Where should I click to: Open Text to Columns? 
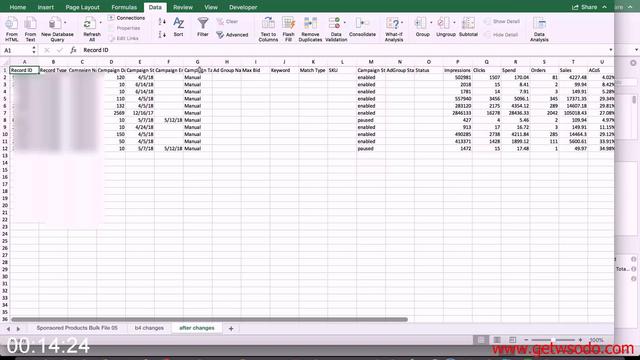[x=268, y=29]
